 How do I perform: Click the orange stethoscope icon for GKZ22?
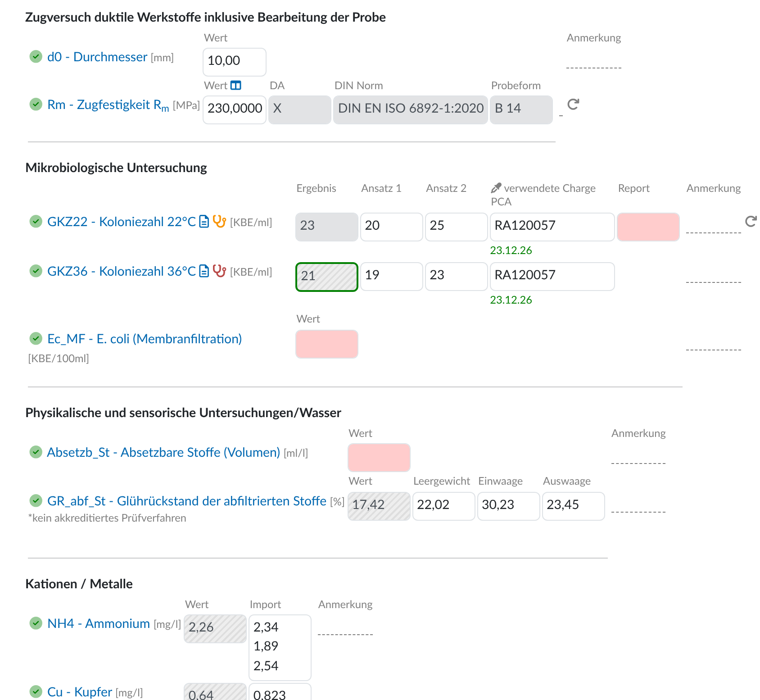[x=219, y=221]
